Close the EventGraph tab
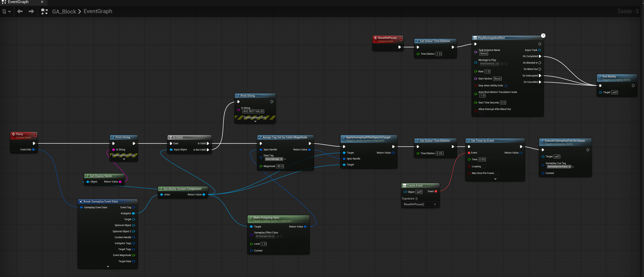Image resolution: width=644 pixels, height=277 pixels. click(42, 2)
